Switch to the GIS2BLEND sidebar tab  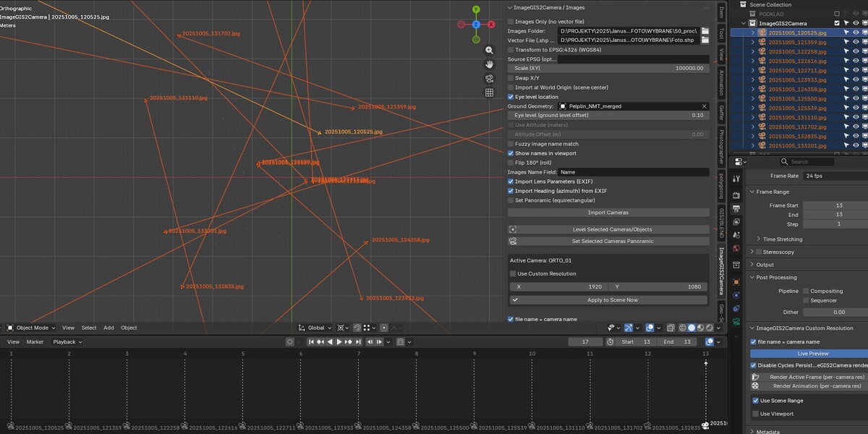721,224
